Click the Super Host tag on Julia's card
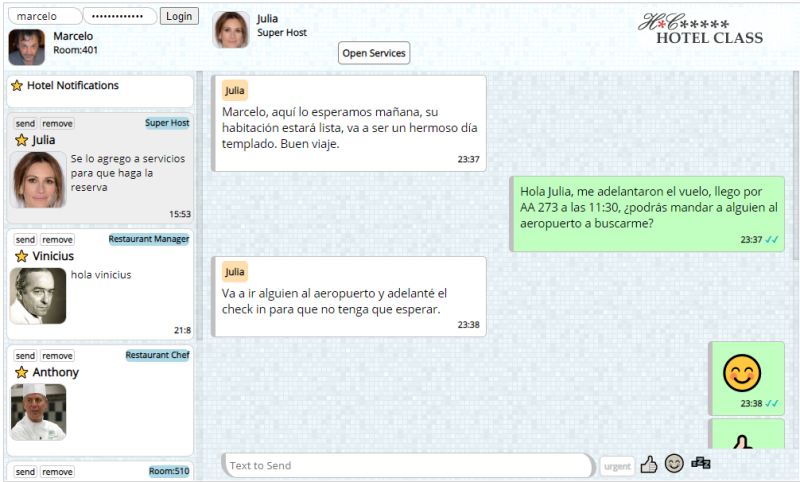This screenshot has height=482, width=800. tap(167, 123)
